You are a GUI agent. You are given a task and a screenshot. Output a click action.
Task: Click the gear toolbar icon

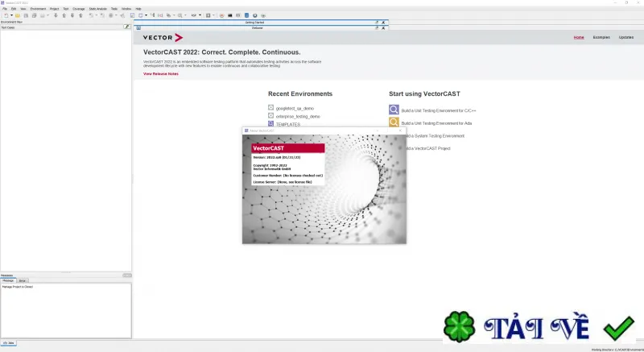[x=111, y=15]
